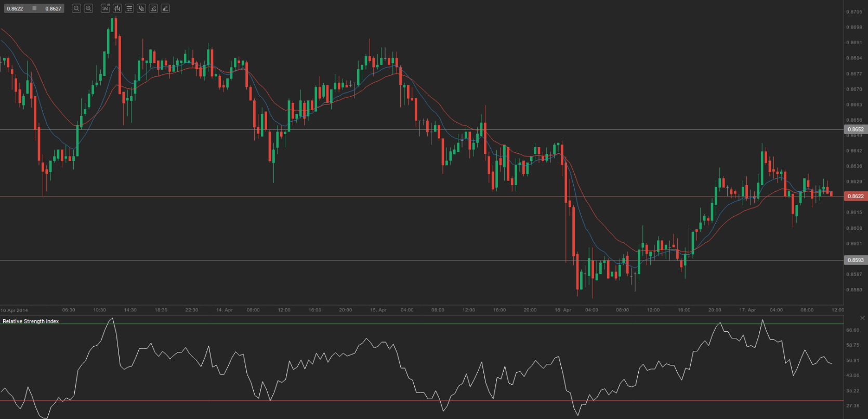Viewport: 868px width, 419px height.
Task: Close the Relative Strength Index panel
Action: pyautogui.click(x=863, y=318)
